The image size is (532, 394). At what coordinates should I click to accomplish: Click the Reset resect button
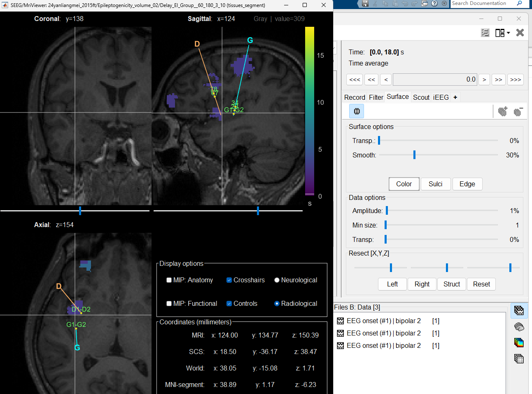coord(481,284)
